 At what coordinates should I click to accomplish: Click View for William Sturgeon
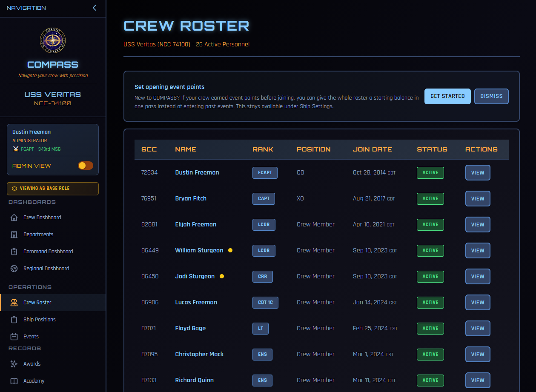tap(478, 251)
